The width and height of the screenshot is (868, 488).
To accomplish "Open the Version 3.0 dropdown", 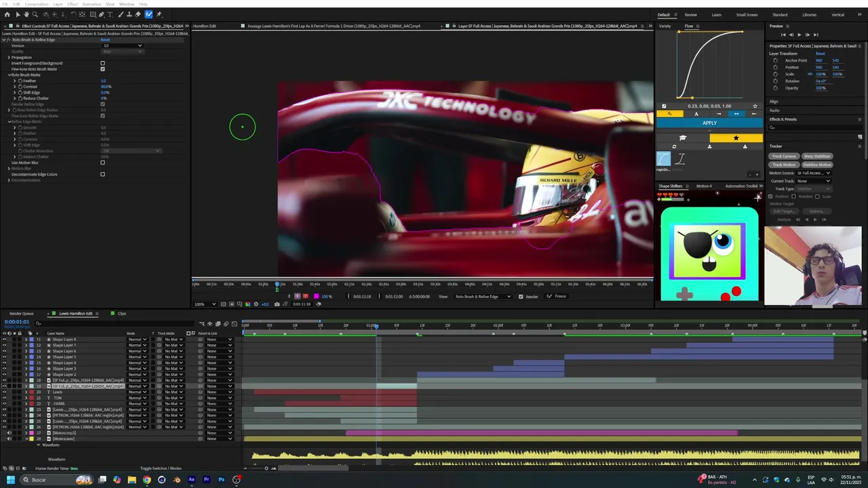I will point(122,45).
